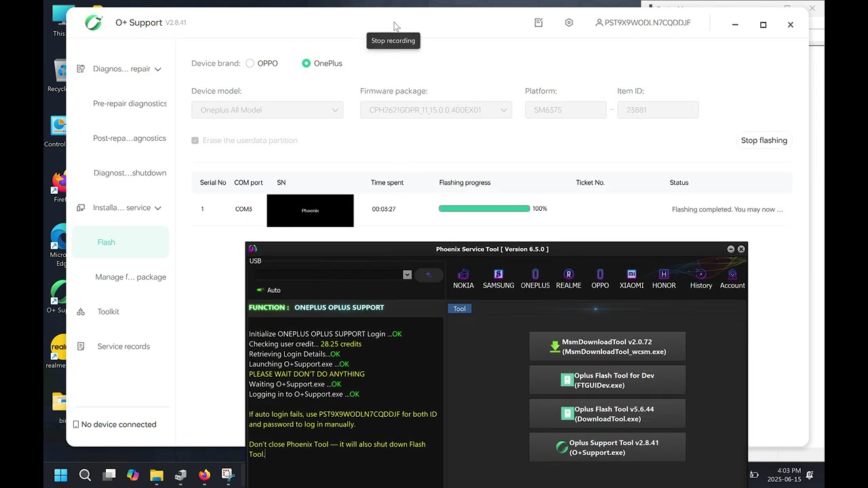Open File Explorer from taskbar
Viewport: 868px width, 488px height.
157,475
